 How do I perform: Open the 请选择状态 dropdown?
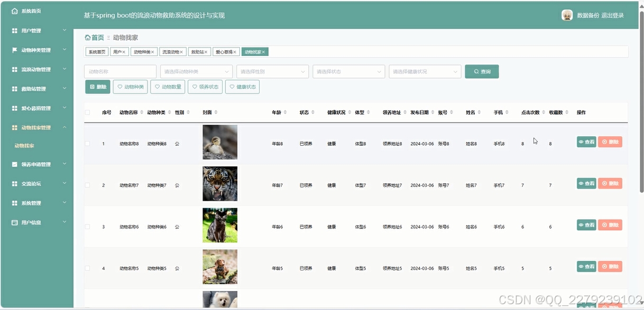pos(348,71)
